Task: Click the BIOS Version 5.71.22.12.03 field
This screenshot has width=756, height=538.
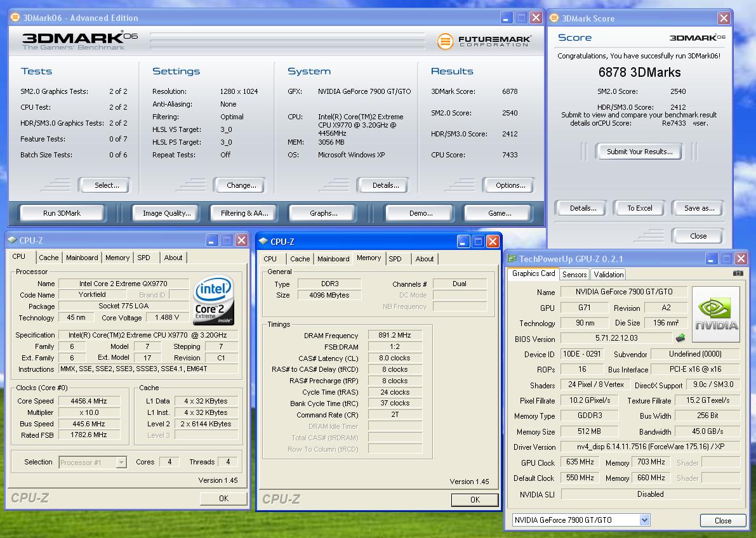Action: click(x=616, y=338)
